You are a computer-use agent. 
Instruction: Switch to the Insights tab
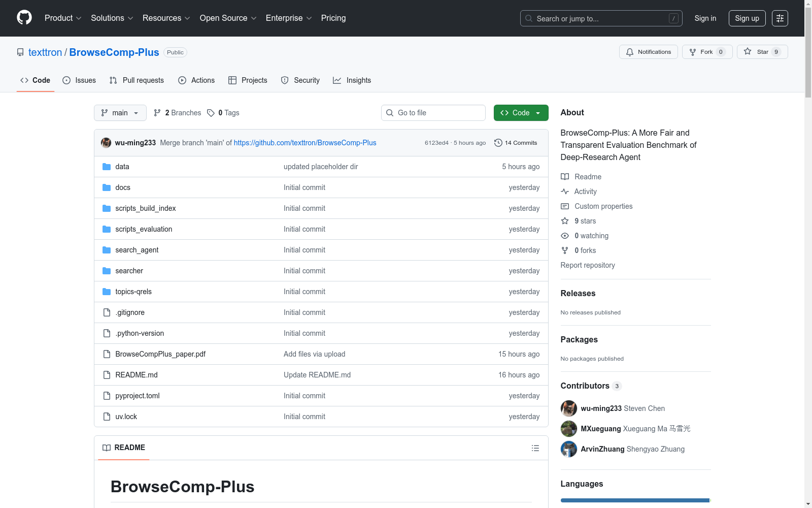tap(352, 80)
